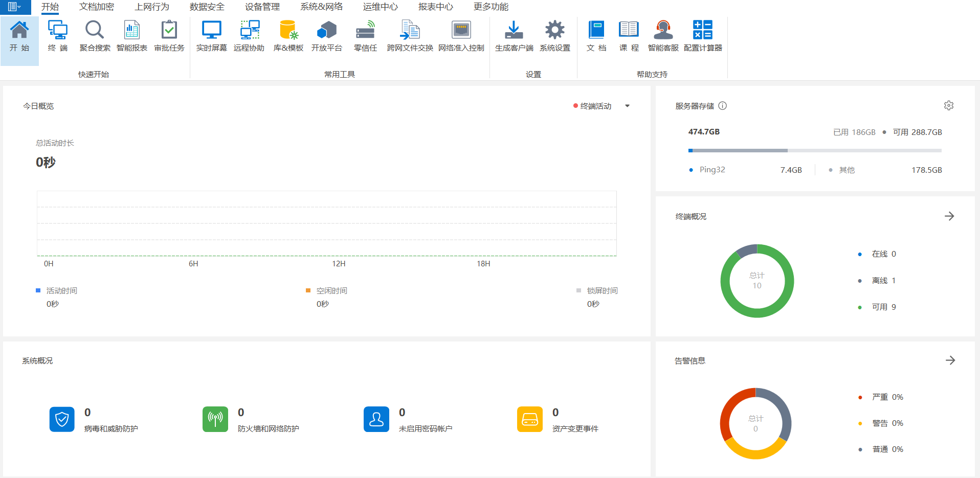Open 实时屏幕 real-time screen tool

click(211, 31)
